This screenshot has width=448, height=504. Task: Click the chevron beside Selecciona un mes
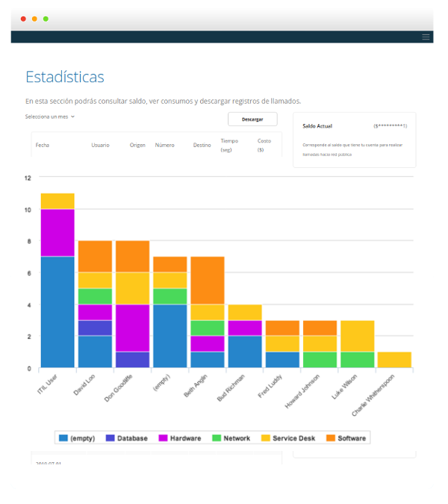tap(72, 116)
